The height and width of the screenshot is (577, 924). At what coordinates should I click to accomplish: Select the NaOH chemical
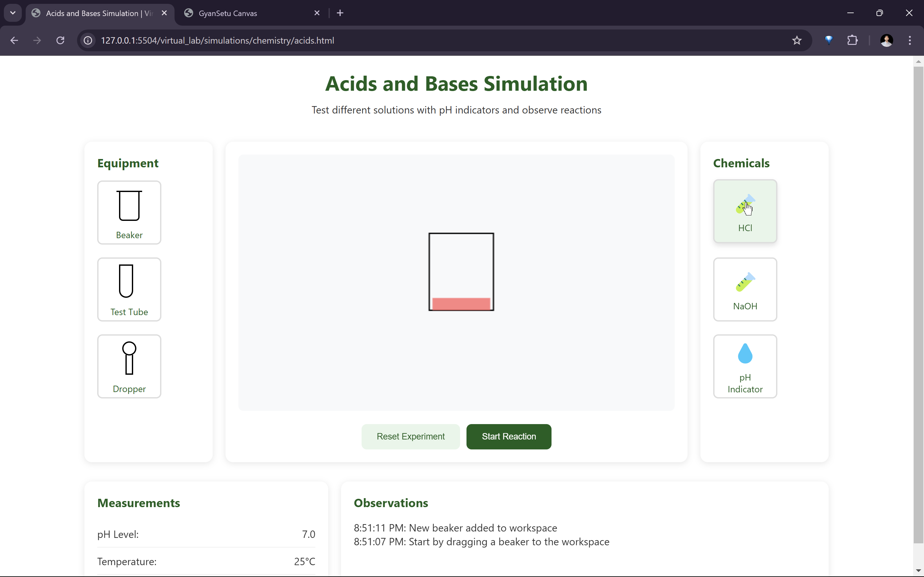(x=745, y=289)
